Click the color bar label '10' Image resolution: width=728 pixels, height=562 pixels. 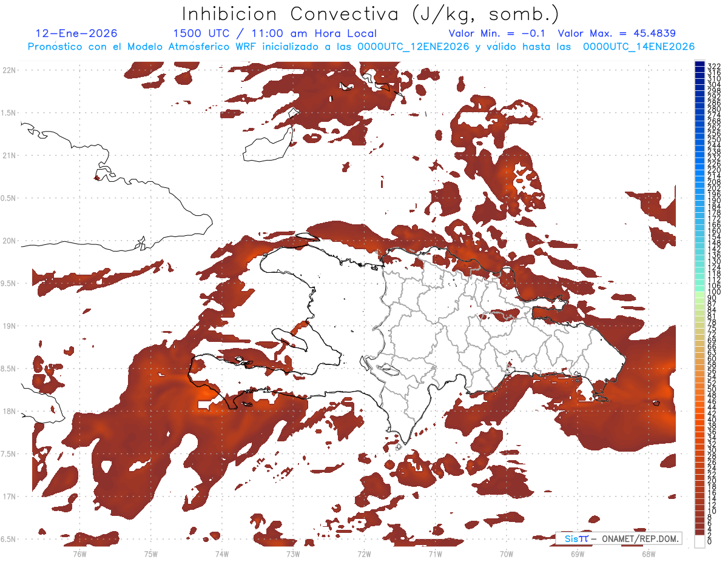[x=712, y=511]
